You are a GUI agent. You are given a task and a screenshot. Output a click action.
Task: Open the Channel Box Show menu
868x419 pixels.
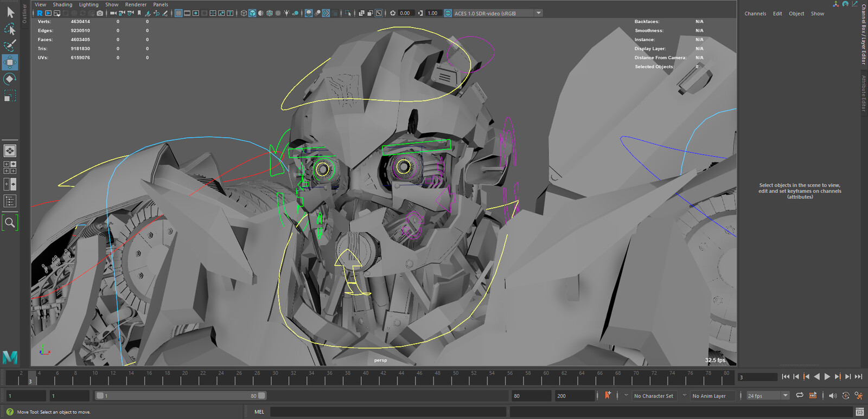pyautogui.click(x=818, y=14)
